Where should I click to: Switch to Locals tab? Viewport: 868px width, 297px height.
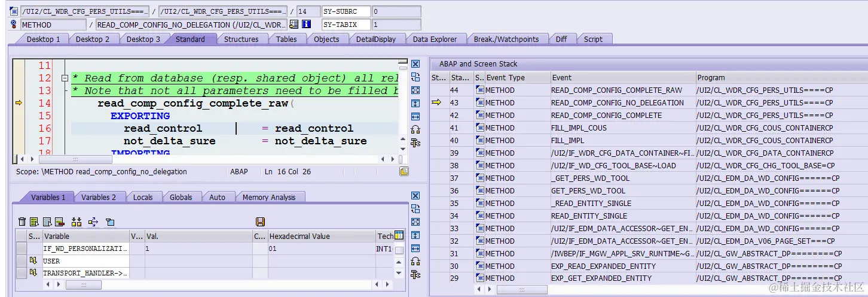[x=143, y=197]
